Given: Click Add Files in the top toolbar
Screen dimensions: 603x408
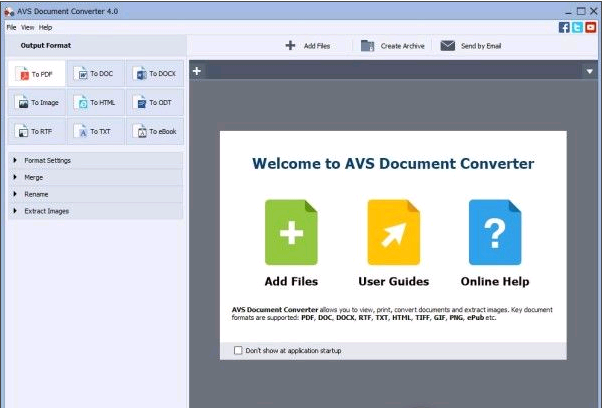Looking at the screenshot, I should coord(308,46).
